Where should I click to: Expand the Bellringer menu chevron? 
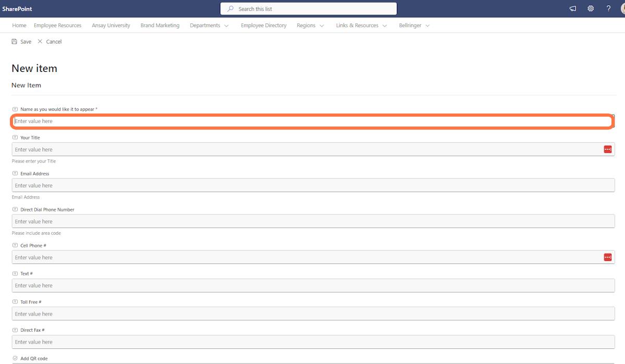coord(427,26)
